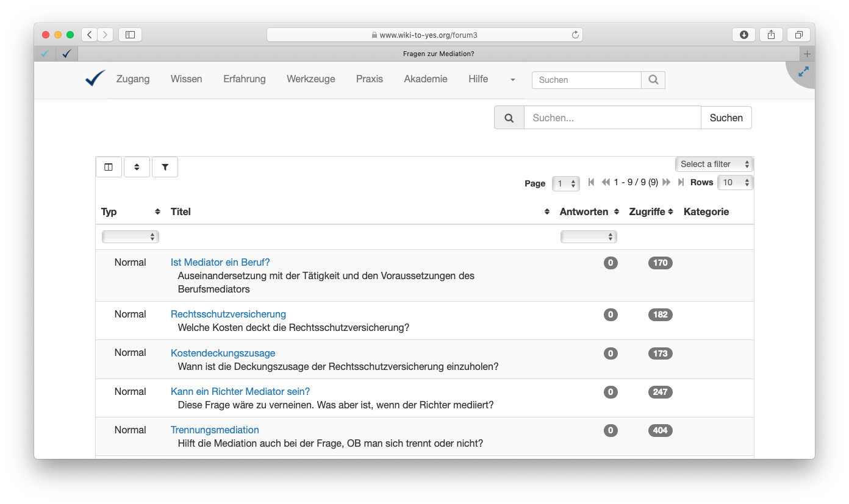Click the magnifier icon in navbar search
The image size is (849, 504).
[653, 80]
